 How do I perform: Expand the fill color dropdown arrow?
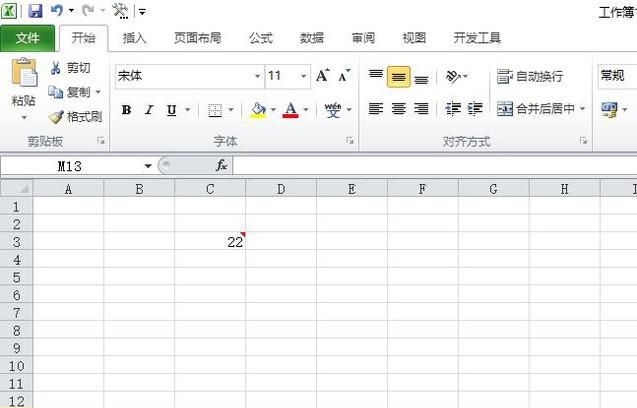click(273, 109)
